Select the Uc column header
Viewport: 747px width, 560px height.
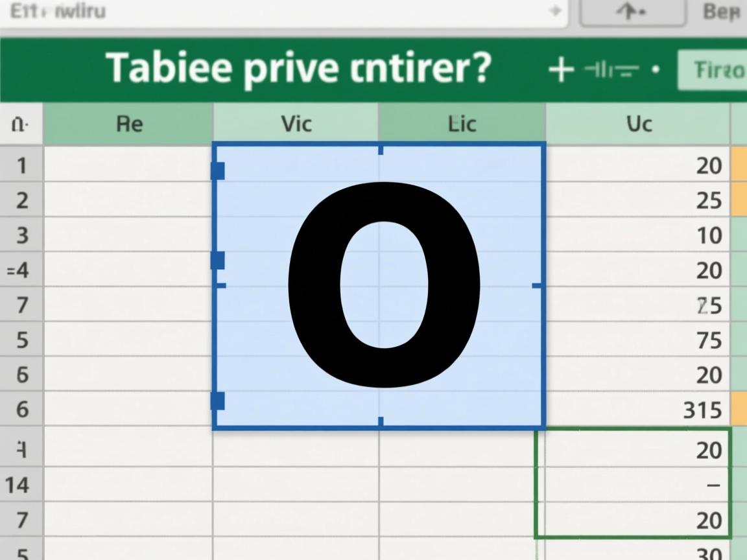click(x=638, y=123)
